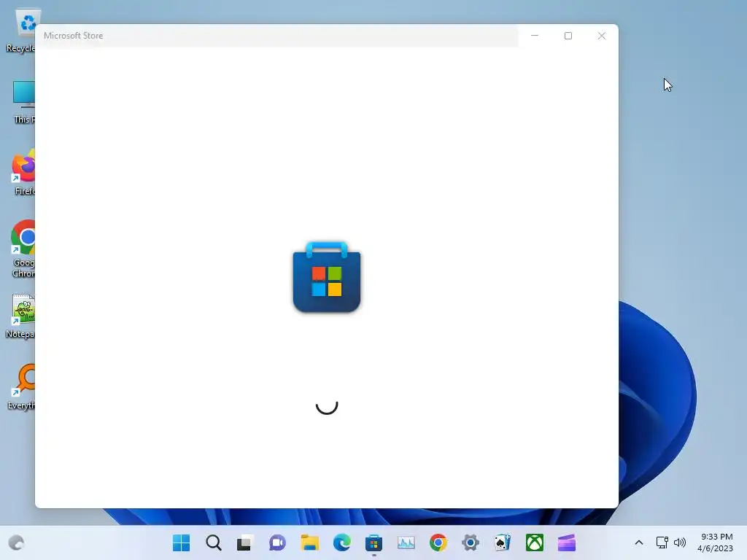The width and height of the screenshot is (747, 560).
Task: Select Recycle Bin desktop icon
Action: coord(21,31)
